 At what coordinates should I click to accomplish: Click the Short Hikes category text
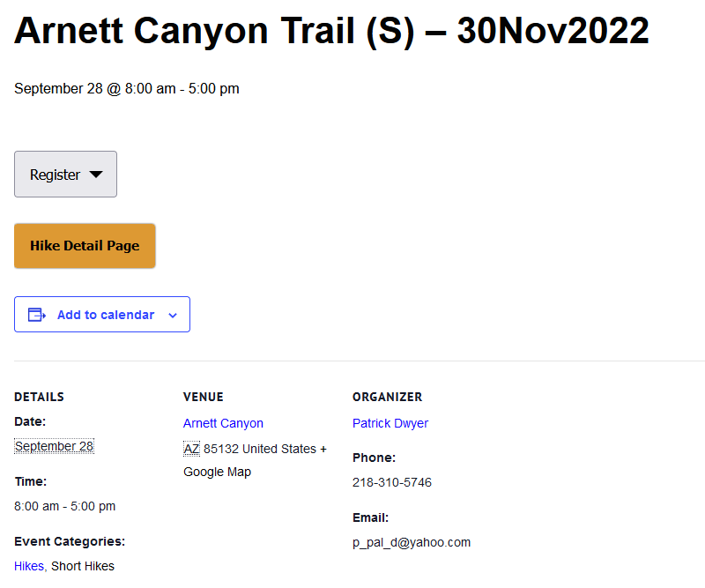pyautogui.click(x=83, y=566)
